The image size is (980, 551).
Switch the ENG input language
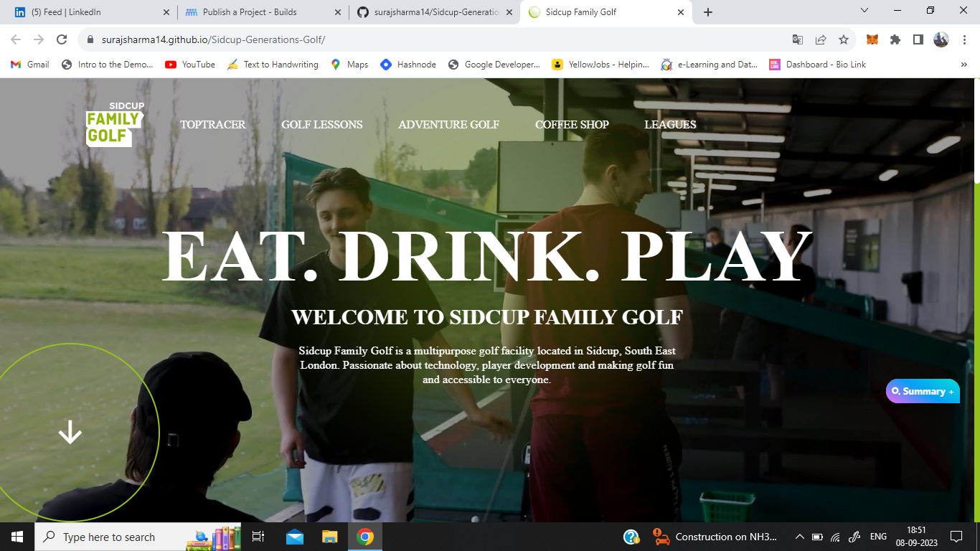pos(878,537)
